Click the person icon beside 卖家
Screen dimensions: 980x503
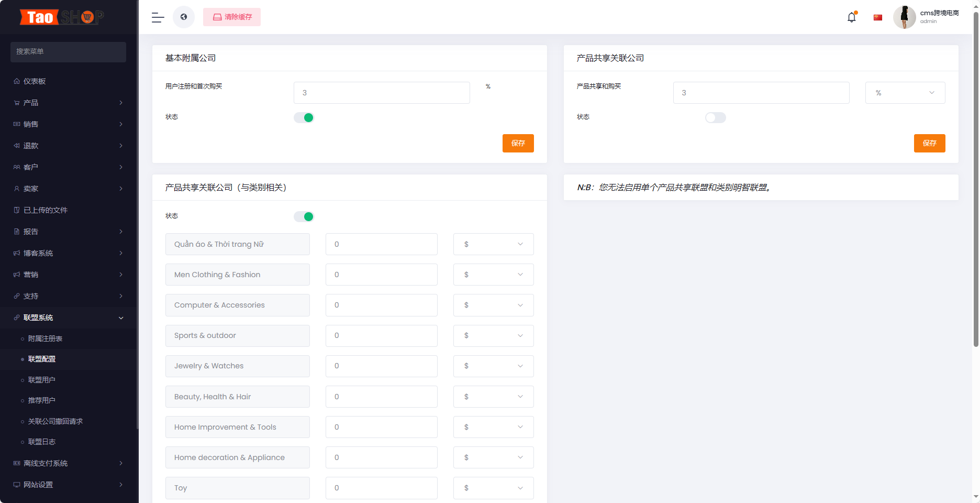tap(17, 189)
